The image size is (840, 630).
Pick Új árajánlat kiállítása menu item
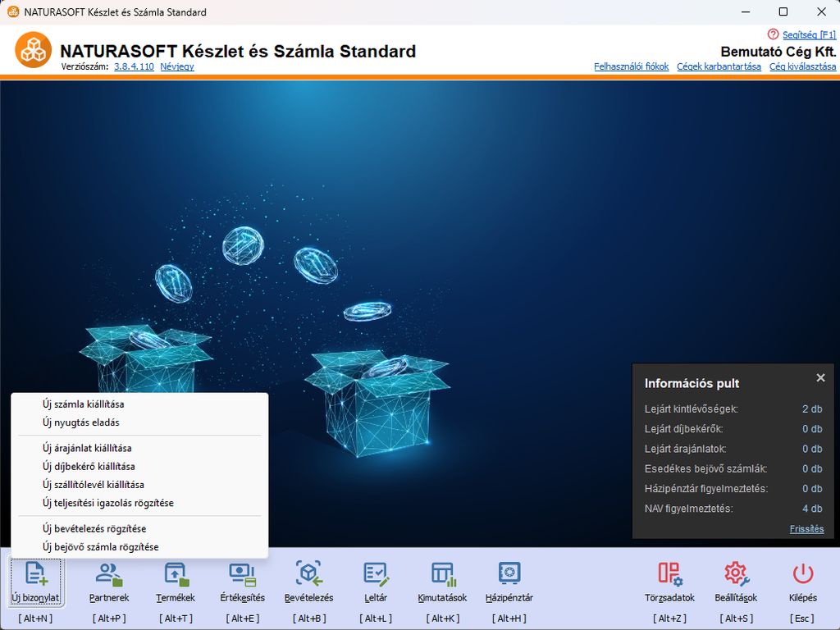point(87,448)
